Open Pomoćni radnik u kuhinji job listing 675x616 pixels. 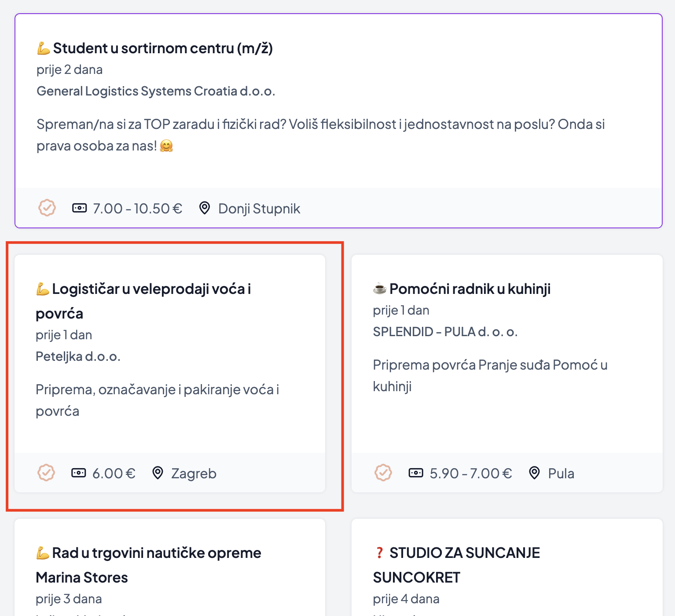[470, 289]
